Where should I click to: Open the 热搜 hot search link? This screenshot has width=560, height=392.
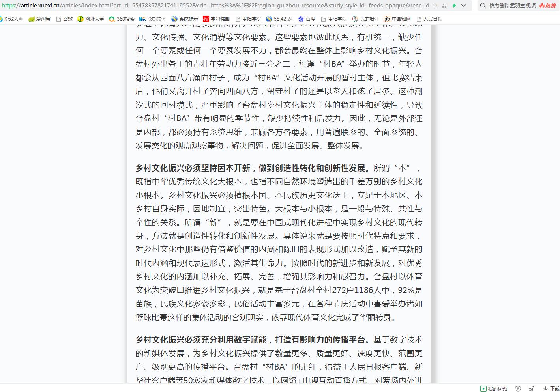point(548,6)
